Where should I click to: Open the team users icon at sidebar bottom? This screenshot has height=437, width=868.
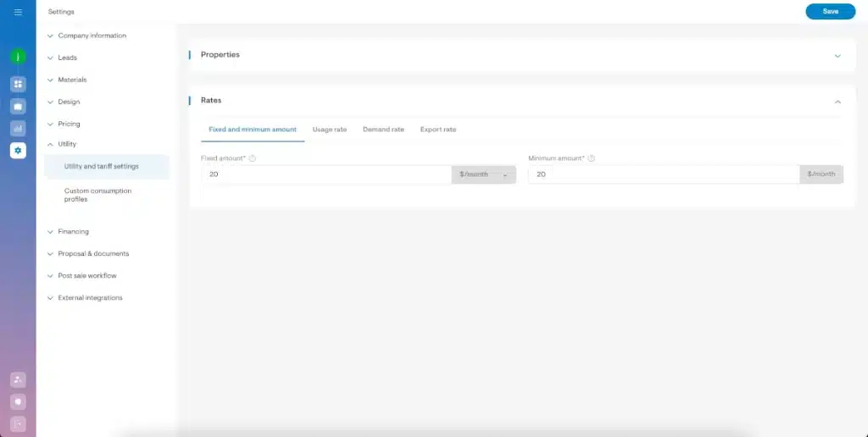[18, 380]
